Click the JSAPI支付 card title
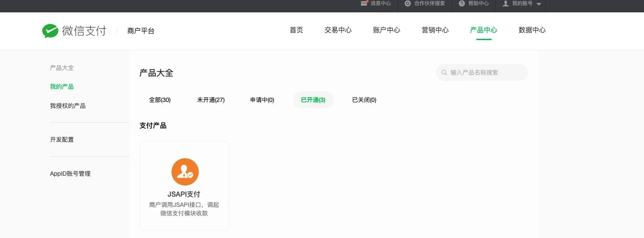Image resolution: width=644 pixels, height=238 pixels. [x=184, y=194]
